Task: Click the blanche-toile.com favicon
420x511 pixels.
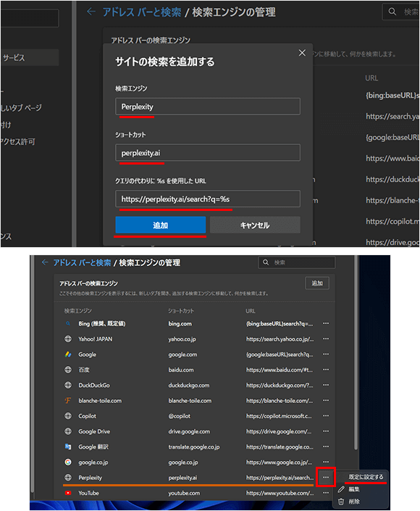Action: click(68, 401)
